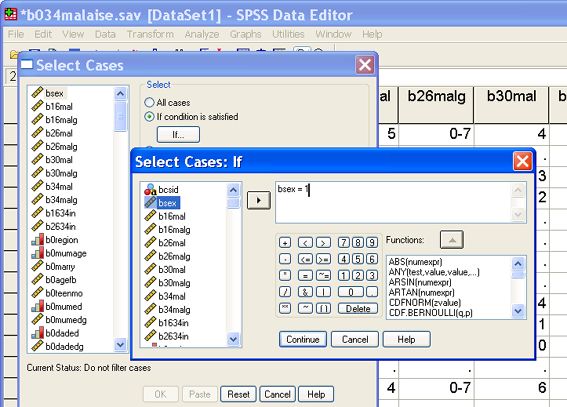The image size is (567, 407).
Task: Click Continue in the If dialog
Action: [x=303, y=339]
